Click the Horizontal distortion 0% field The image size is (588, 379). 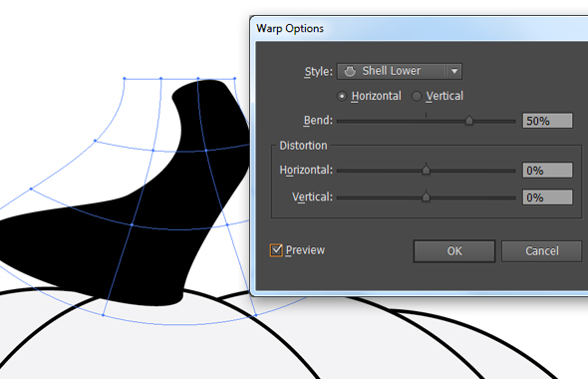[x=547, y=171]
